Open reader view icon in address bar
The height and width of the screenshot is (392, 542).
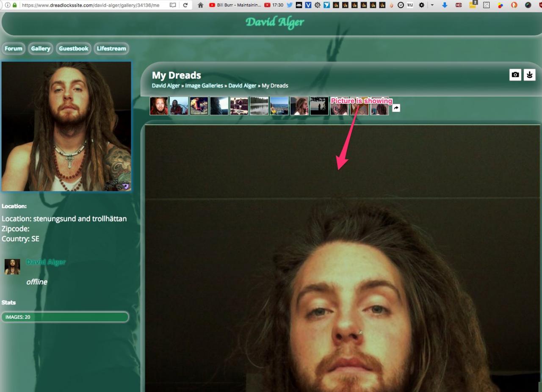click(172, 5)
